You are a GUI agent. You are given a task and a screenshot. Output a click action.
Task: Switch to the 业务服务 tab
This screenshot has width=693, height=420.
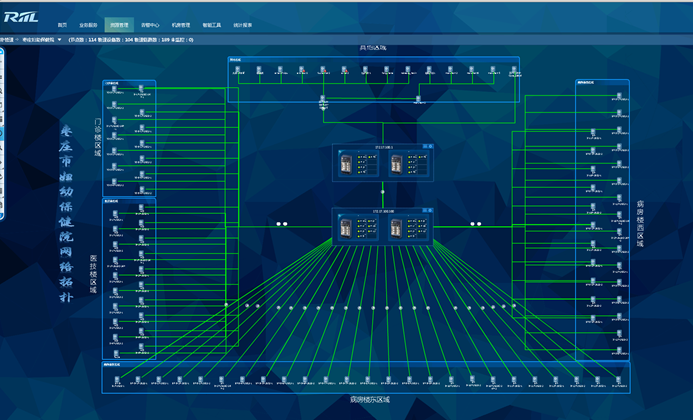tap(89, 23)
